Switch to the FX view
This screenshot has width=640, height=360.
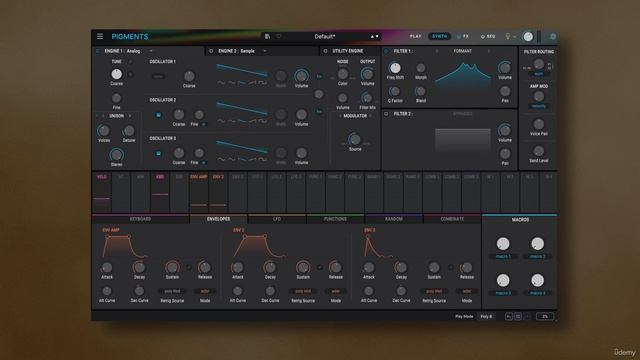point(463,36)
